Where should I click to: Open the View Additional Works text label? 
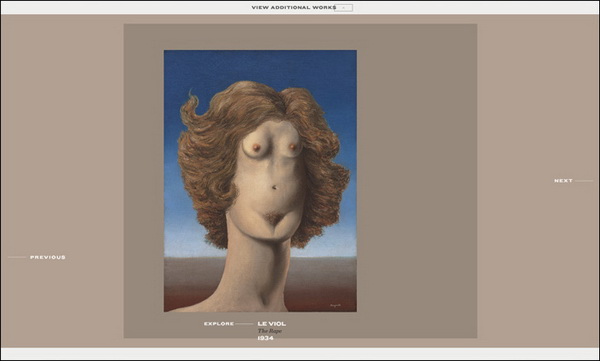click(294, 8)
